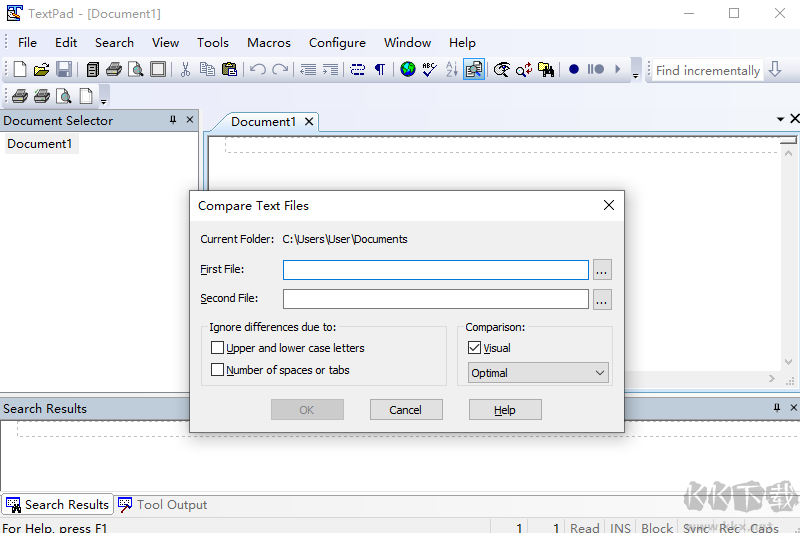Open the Tools menu
Viewport: 800px width, 533px height.
click(x=213, y=43)
